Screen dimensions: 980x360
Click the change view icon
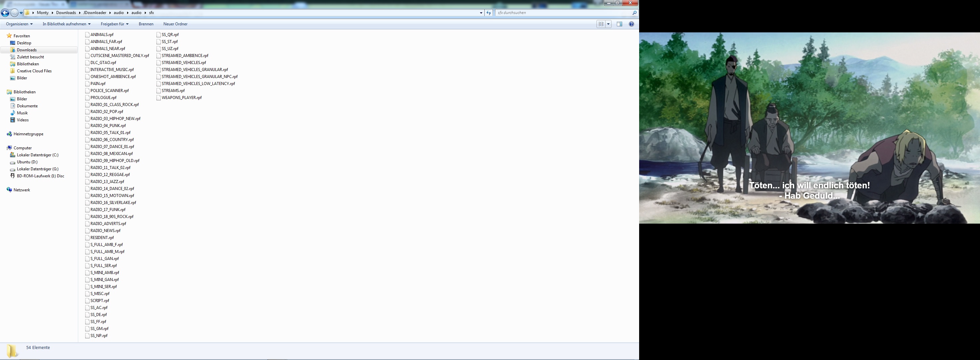click(601, 24)
